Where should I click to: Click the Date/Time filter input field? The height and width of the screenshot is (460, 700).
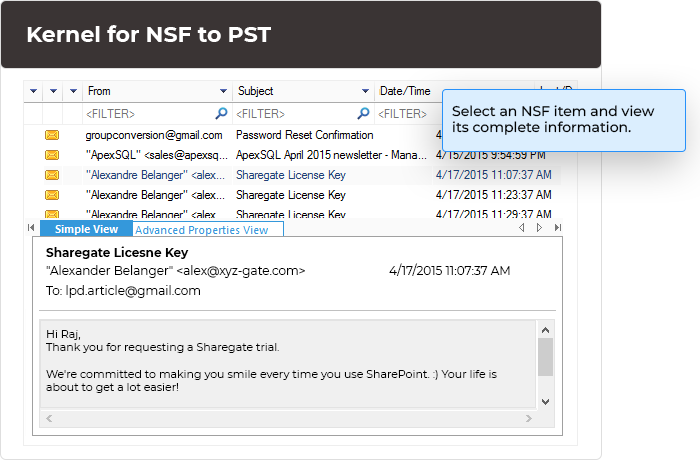(408, 114)
